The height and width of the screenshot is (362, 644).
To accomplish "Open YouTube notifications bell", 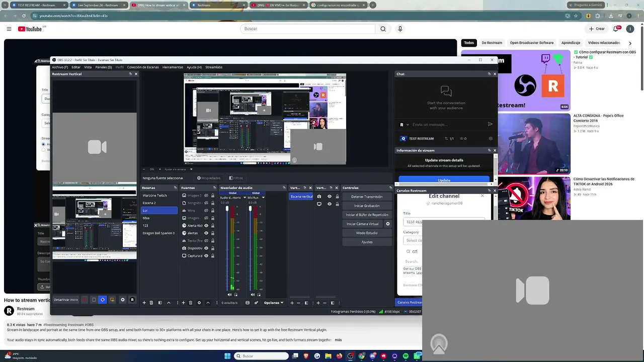I will (616, 29).
